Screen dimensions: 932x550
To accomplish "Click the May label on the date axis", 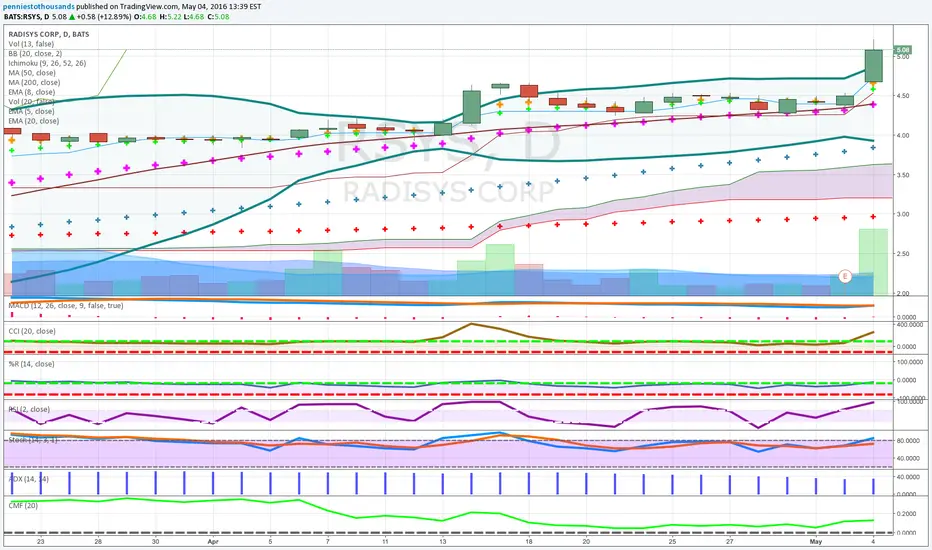I will tap(816, 542).
